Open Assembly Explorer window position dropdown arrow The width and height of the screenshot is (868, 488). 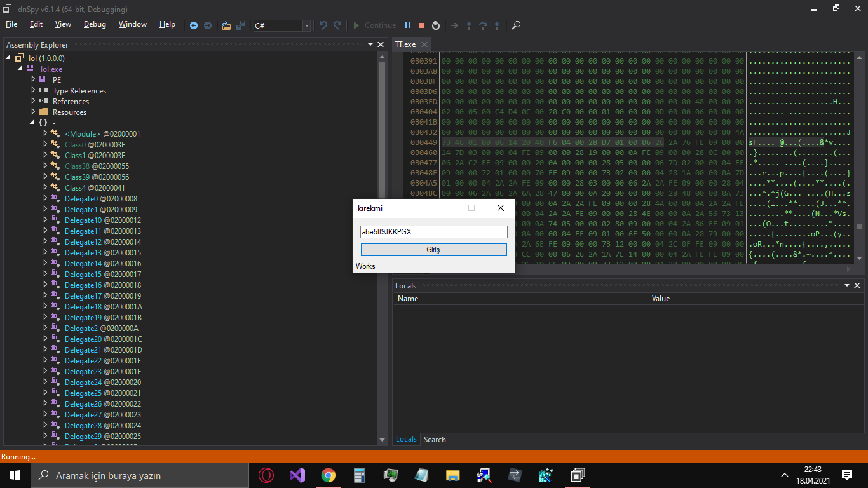click(370, 44)
